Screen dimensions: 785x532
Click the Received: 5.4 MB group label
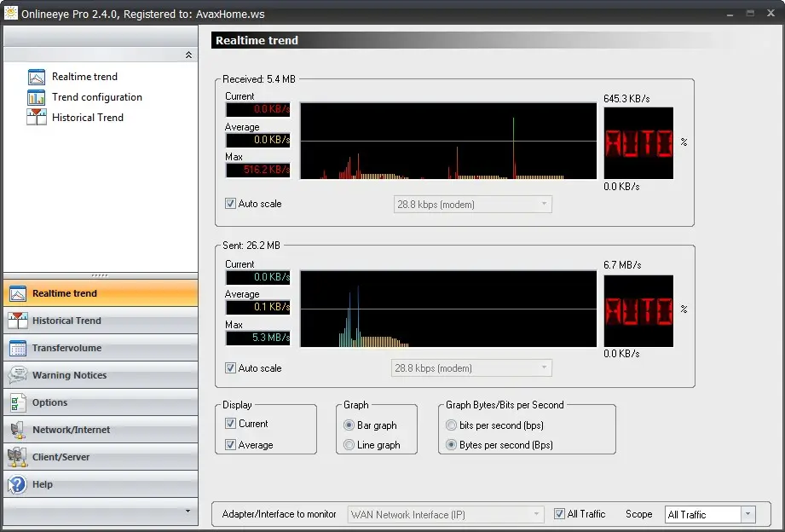click(x=259, y=79)
